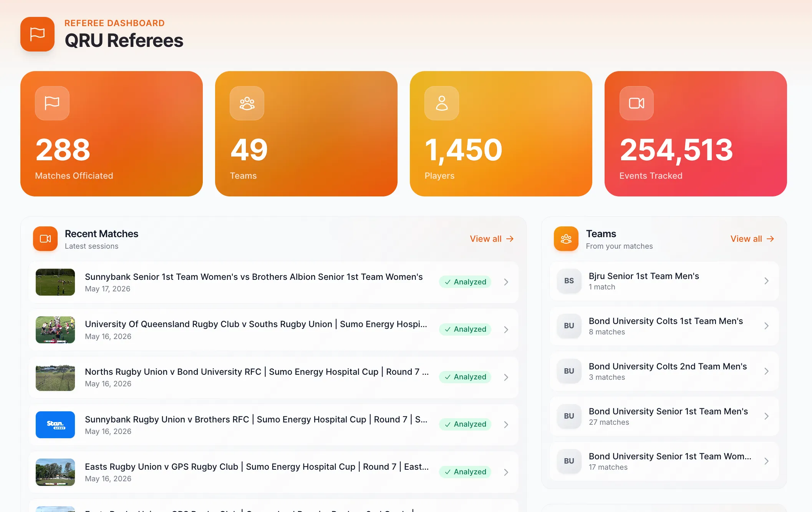Open the University Of Queensland v Souths match thumbnail
The height and width of the screenshot is (512, 812).
tap(55, 330)
